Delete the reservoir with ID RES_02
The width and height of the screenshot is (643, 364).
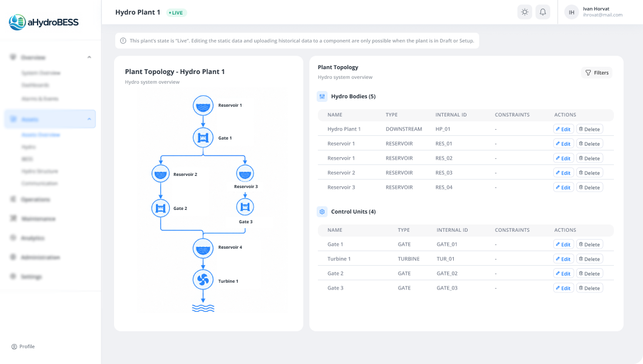(589, 158)
